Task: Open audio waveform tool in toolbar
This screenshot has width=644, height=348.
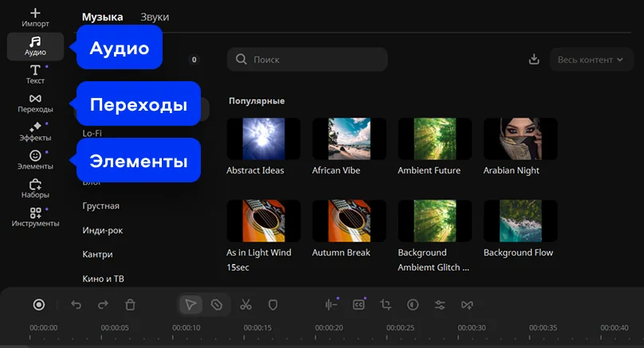Action: [331, 305]
